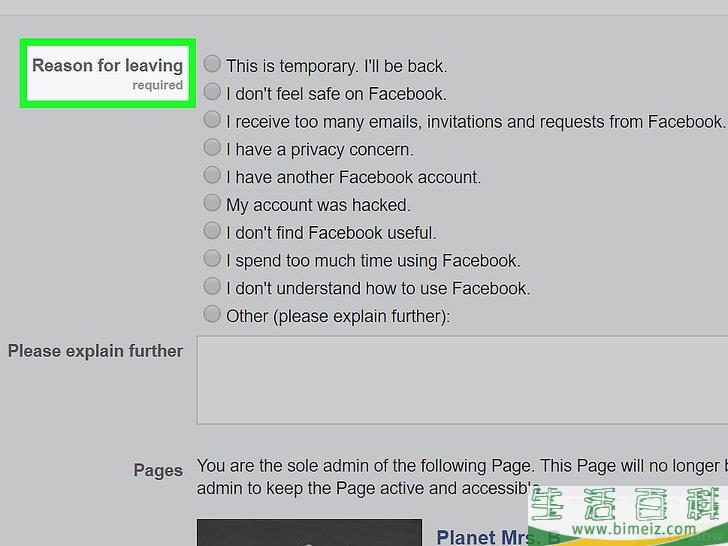Choose 'I don't understand how to use Facebook'
728x546 pixels.
point(212,286)
